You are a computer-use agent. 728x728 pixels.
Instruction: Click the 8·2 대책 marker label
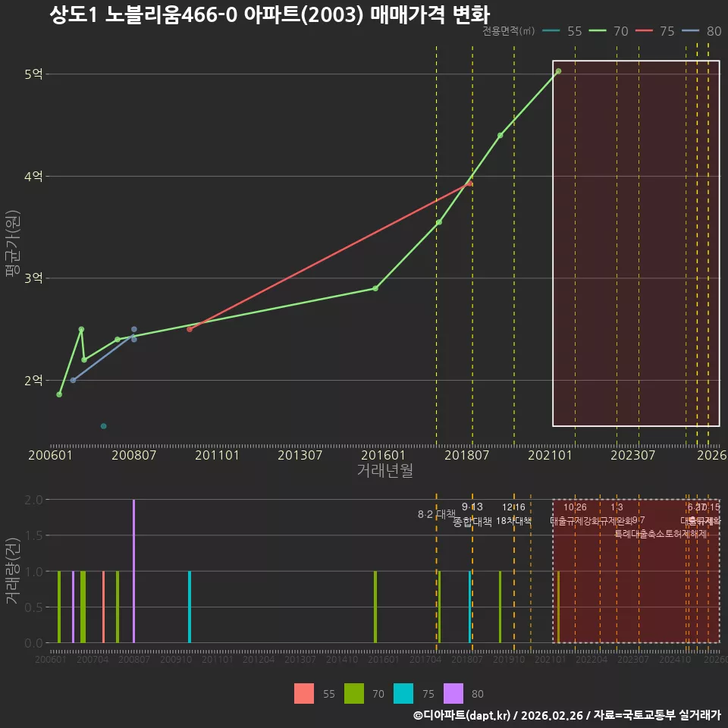tap(437, 514)
